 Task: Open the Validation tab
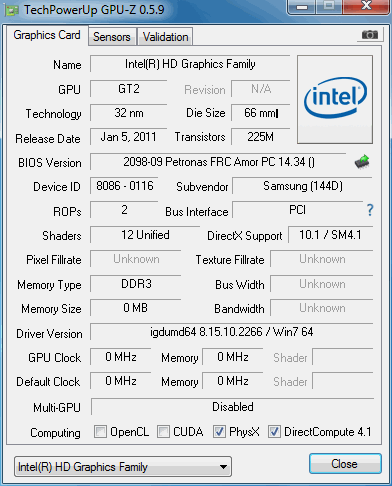pos(165,37)
